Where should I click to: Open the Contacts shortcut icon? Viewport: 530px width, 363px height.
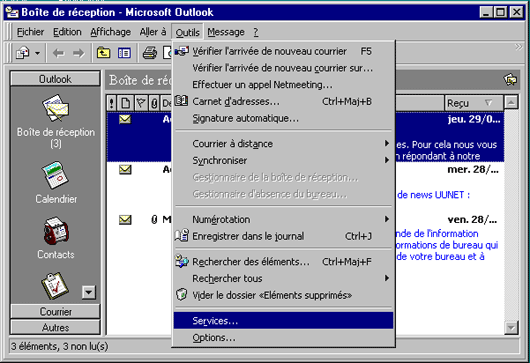tap(56, 231)
